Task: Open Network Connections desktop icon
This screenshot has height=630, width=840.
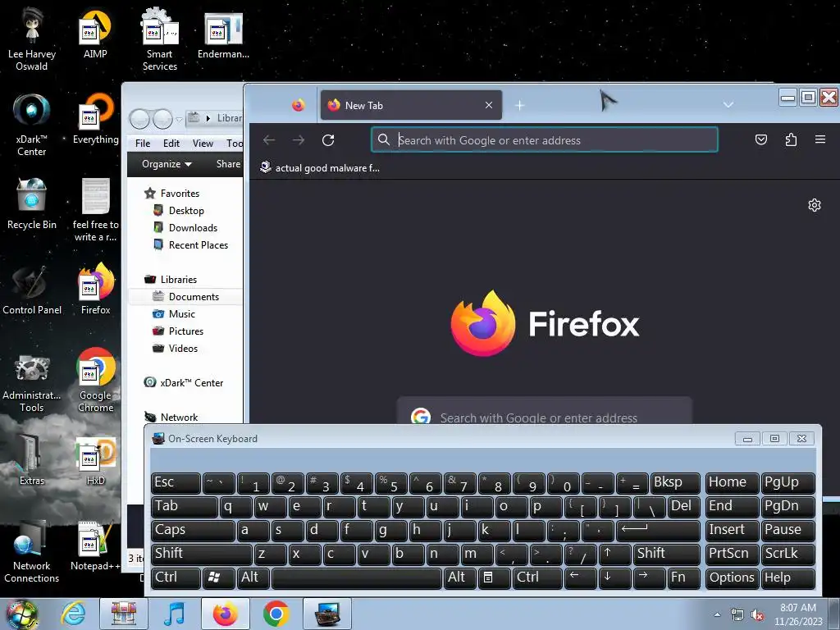Action: [x=32, y=551]
